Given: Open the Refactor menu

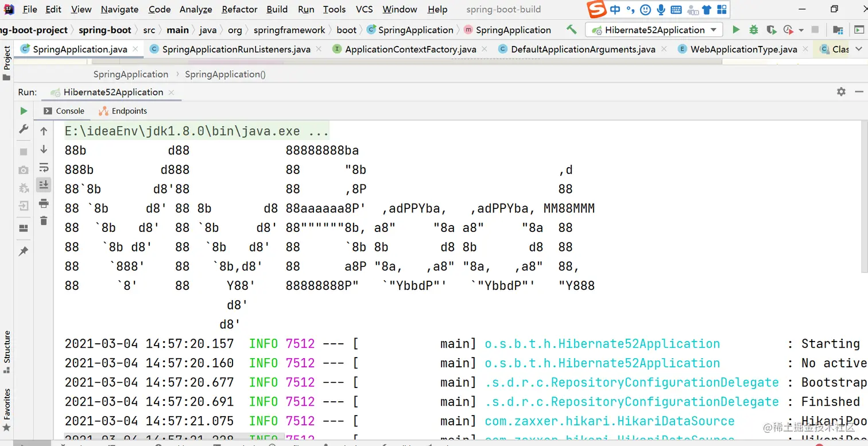Looking at the screenshot, I should tap(239, 9).
